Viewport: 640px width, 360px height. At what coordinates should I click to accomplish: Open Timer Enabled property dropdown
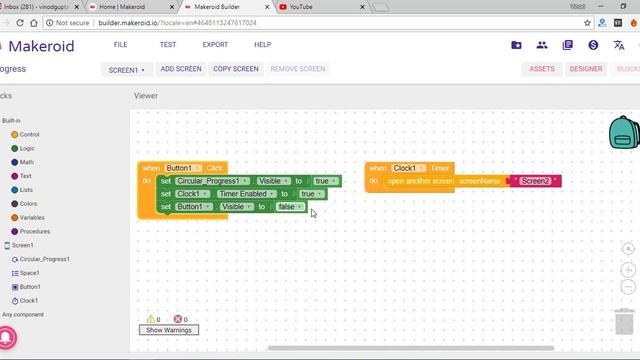point(247,194)
